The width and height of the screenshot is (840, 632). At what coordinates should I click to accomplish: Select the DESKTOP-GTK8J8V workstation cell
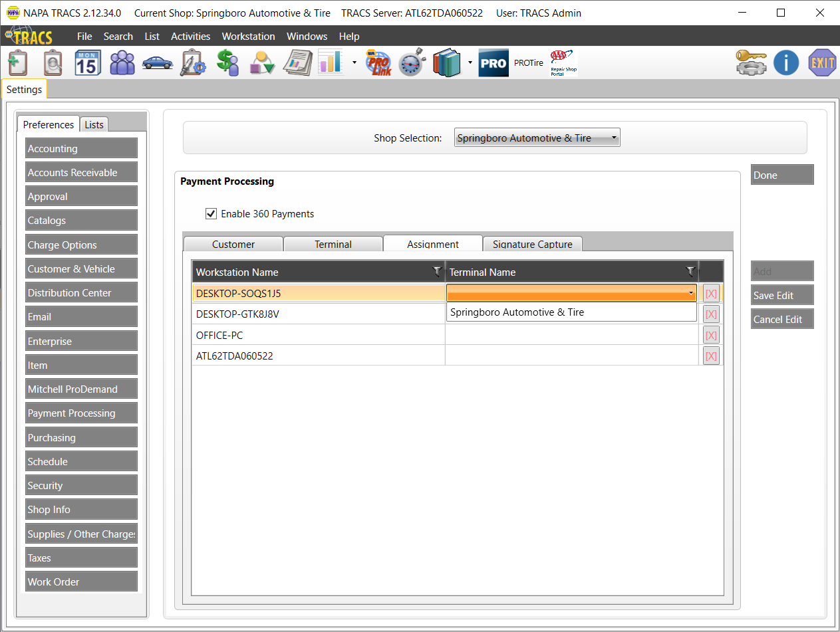(319, 314)
